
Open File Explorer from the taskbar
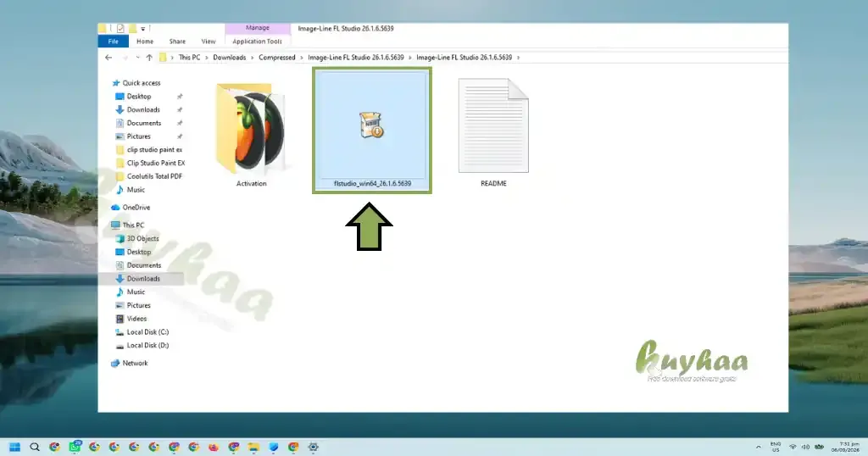253,448
